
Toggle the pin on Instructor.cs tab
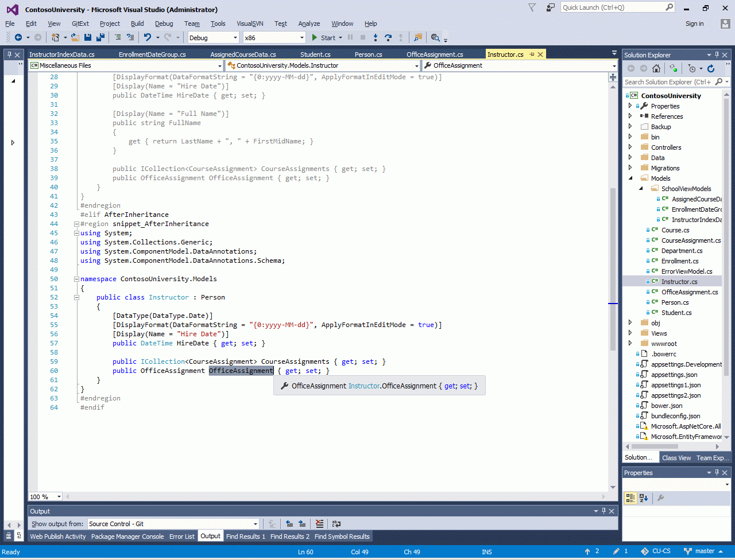click(x=532, y=55)
